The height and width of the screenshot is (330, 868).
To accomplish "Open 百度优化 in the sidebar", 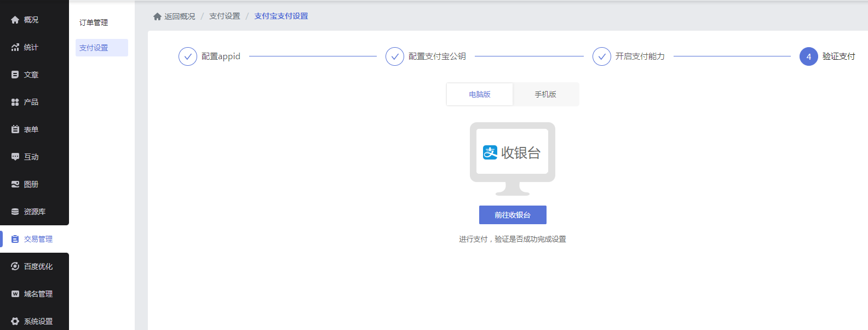I will (x=35, y=266).
